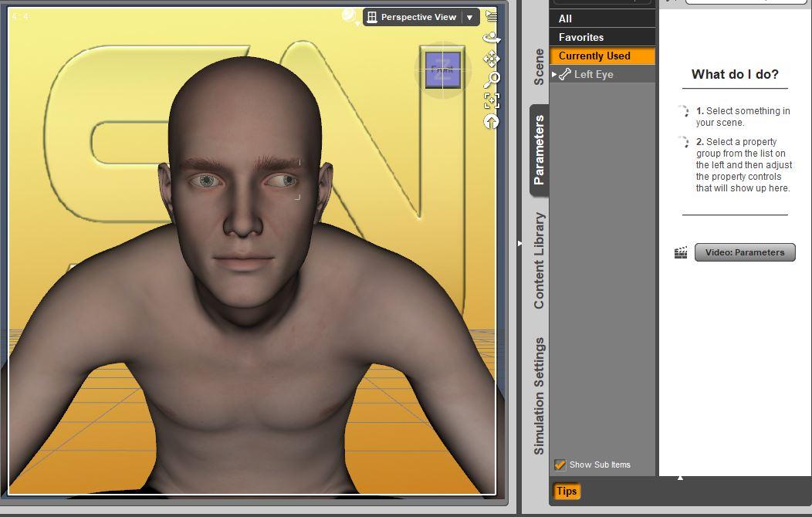Click the 'What do I do?' heading
The image size is (812, 517).
(x=735, y=75)
